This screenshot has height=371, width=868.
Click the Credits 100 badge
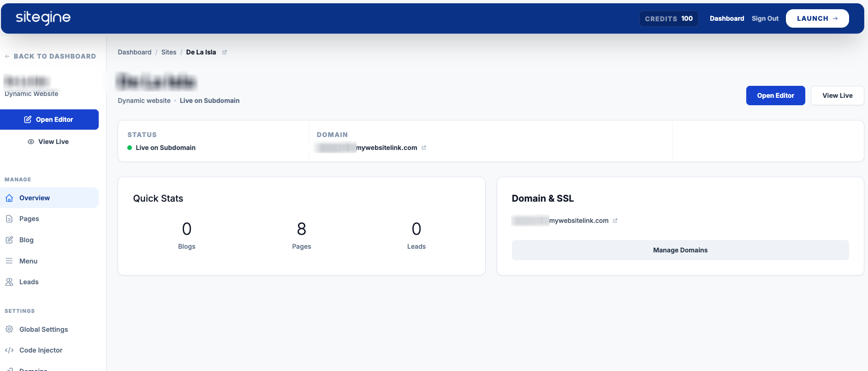[x=669, y=18]
